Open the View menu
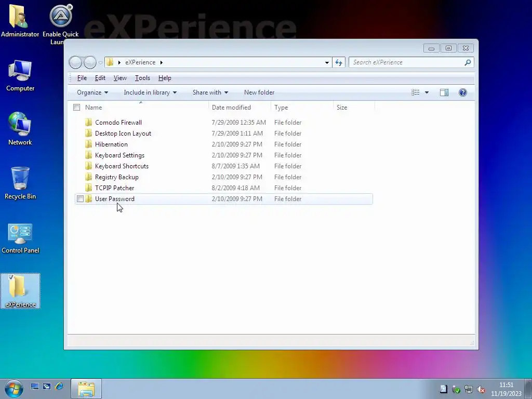 point(120,78)
